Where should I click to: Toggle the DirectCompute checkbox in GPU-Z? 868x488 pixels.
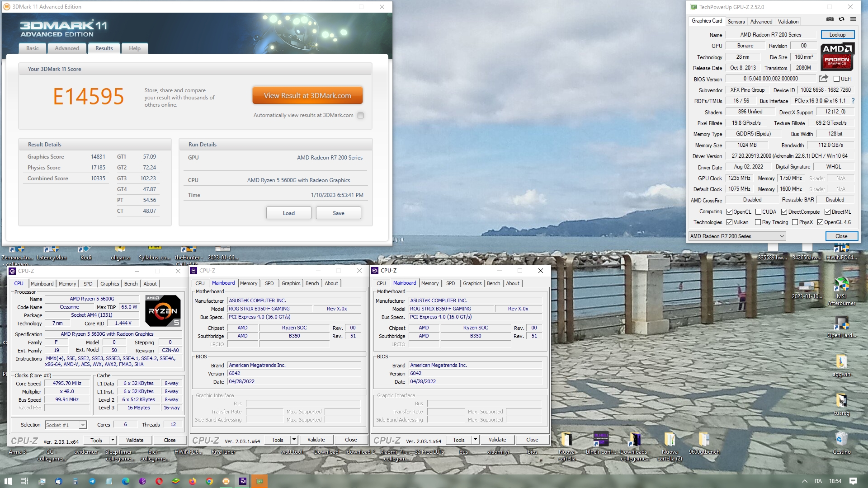784,212
